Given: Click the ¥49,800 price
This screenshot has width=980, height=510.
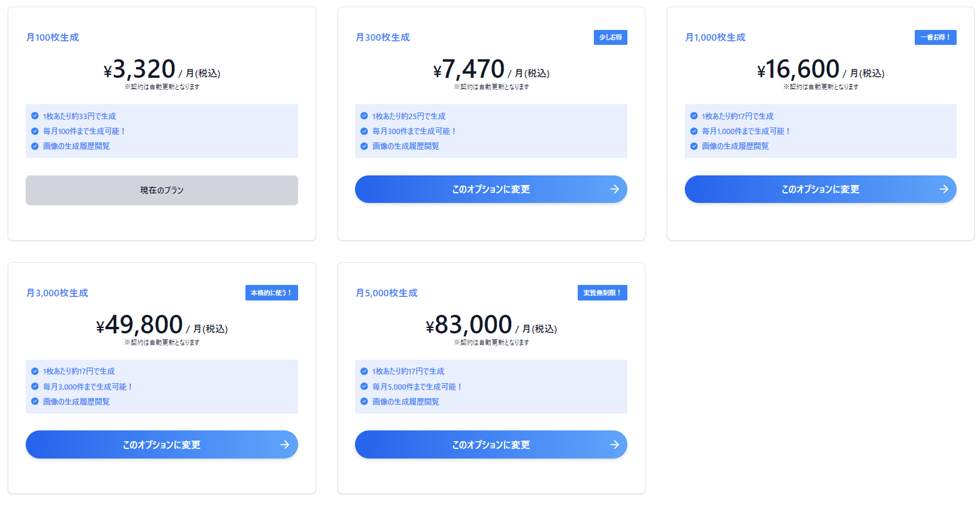Looking at the screenshot, I should (x=139, y=325).
